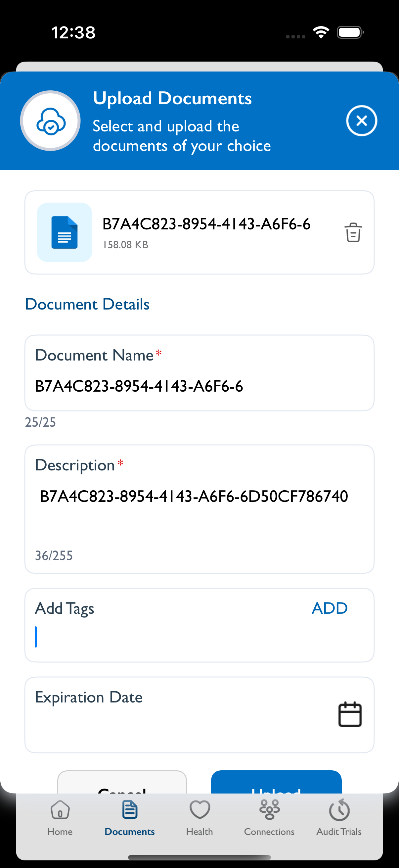Select the Documents tab

click(x=130, y=817)
